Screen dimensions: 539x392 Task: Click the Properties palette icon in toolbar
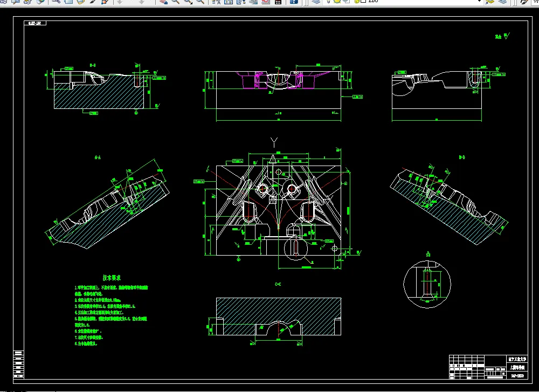point(217,2)
